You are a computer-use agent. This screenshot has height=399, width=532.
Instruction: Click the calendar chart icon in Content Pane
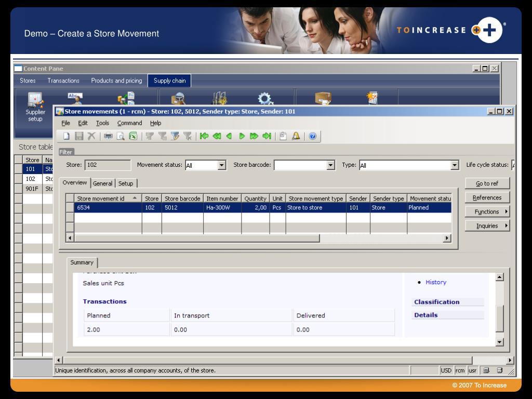372,98
